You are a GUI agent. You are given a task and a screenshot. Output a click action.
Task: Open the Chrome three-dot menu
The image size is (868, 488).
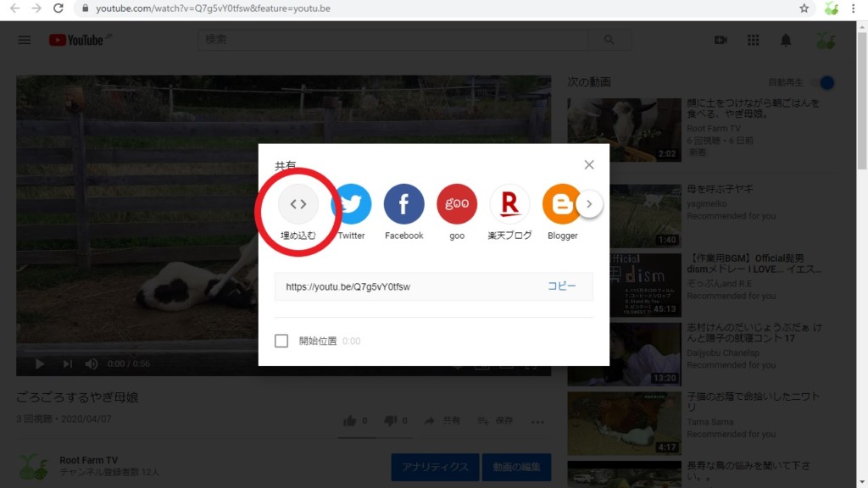[x=854, y=8]
